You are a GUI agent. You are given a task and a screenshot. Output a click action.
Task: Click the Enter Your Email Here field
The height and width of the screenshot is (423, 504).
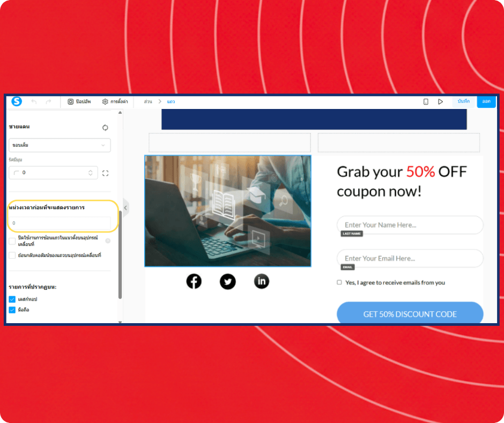point(410,259)
